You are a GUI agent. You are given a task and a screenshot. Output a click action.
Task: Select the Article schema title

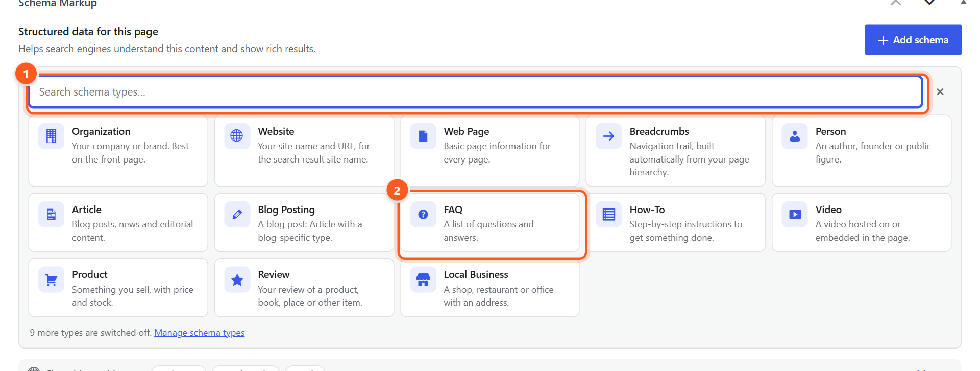click(87, 210)
